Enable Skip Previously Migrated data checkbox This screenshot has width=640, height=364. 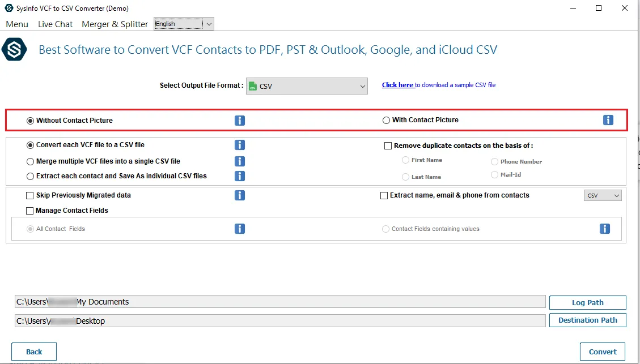(x=30, y=195)
